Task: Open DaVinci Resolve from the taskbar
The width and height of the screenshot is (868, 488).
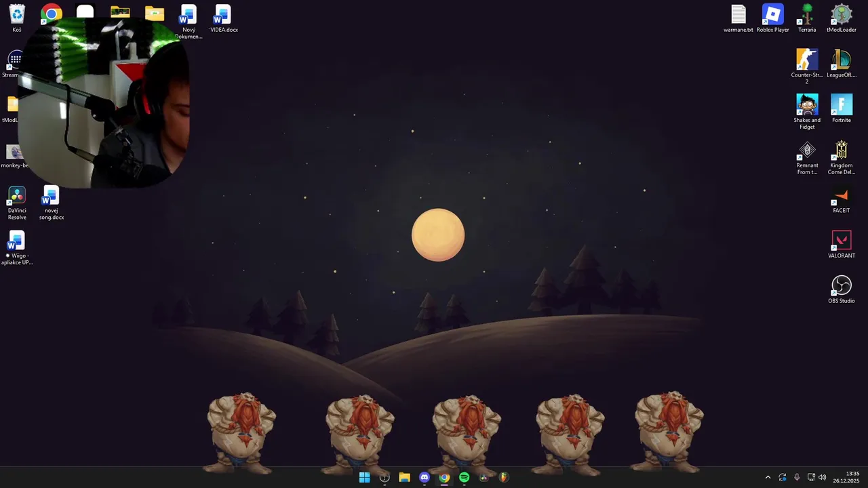Action: click(484, 477)
